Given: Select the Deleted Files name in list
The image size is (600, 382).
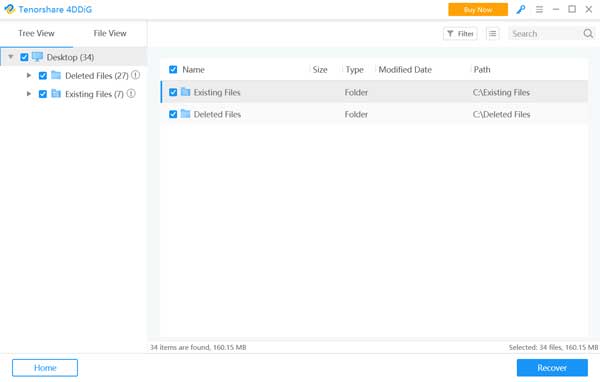Looking at the screenshot, I should 217,114.
